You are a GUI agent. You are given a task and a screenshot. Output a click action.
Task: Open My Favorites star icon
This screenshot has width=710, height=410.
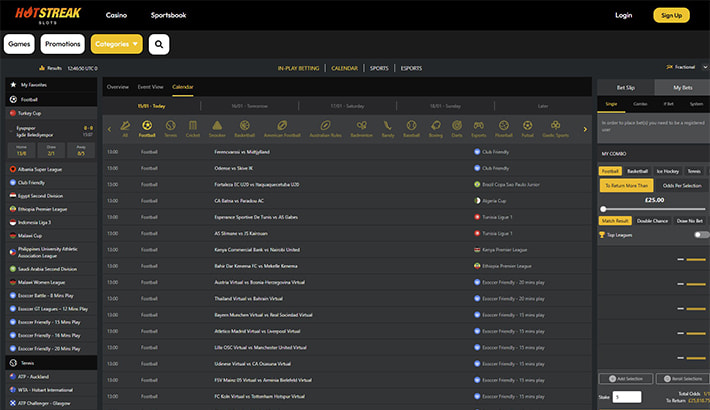point(13,86)
